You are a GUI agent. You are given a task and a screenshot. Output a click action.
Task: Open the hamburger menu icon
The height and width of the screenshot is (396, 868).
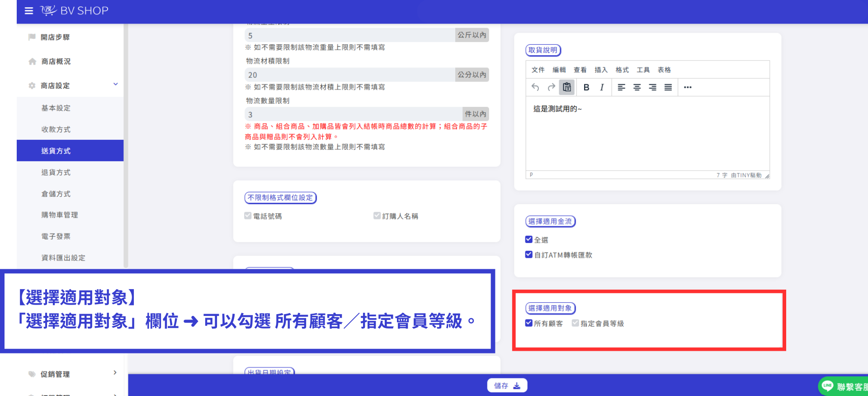point(29,11)
